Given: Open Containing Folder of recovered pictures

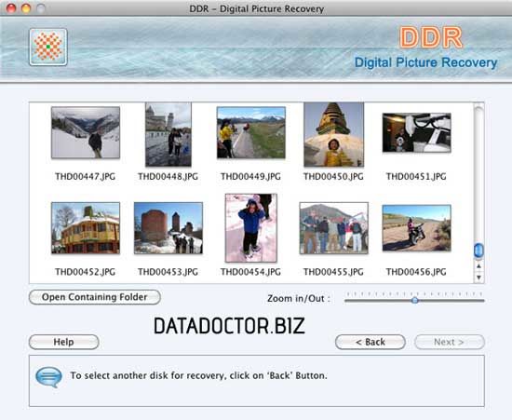Looking at the screenshot, I should point(95,297).
